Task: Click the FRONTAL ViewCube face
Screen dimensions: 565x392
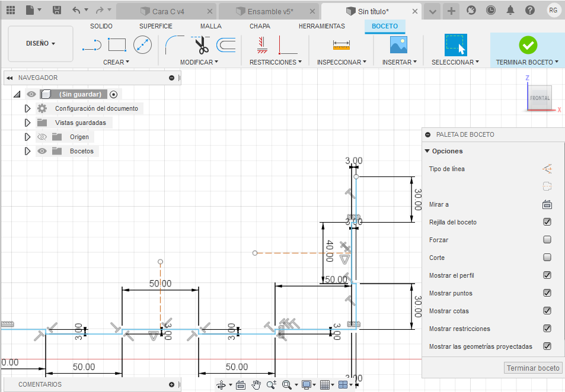Action: (540, 98)
